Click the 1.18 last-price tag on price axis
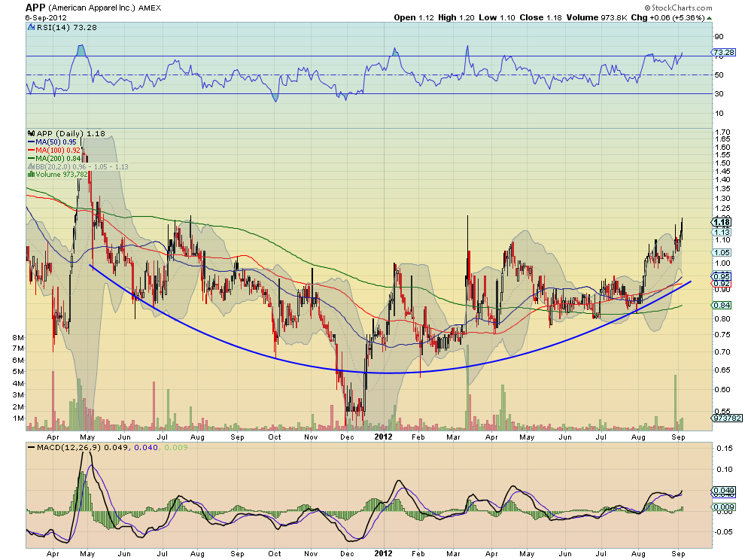 click(x=722, y=223)
